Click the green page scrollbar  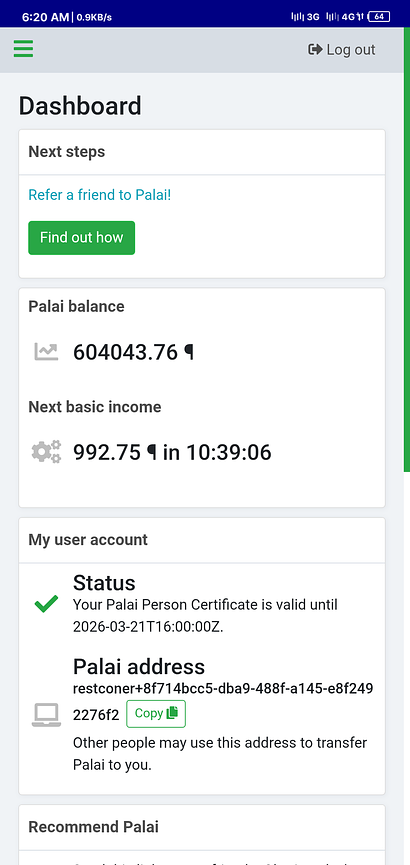click(407, 250)
